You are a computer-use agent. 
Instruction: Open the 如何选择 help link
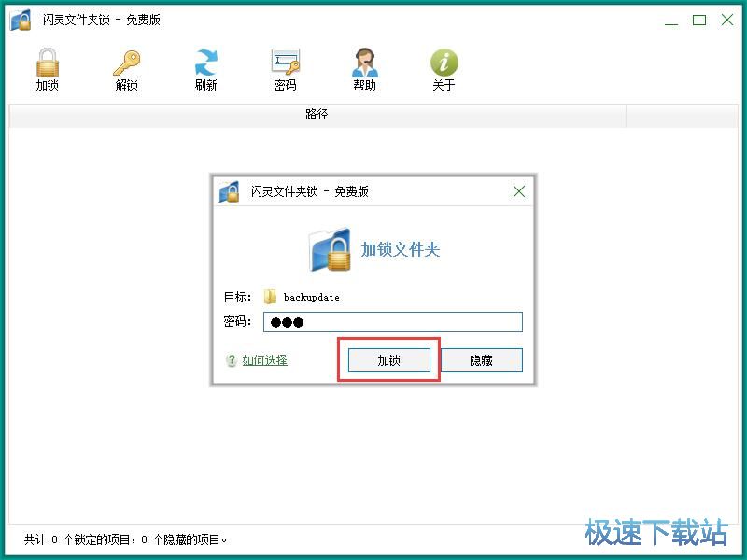click(x=264, y=360)
